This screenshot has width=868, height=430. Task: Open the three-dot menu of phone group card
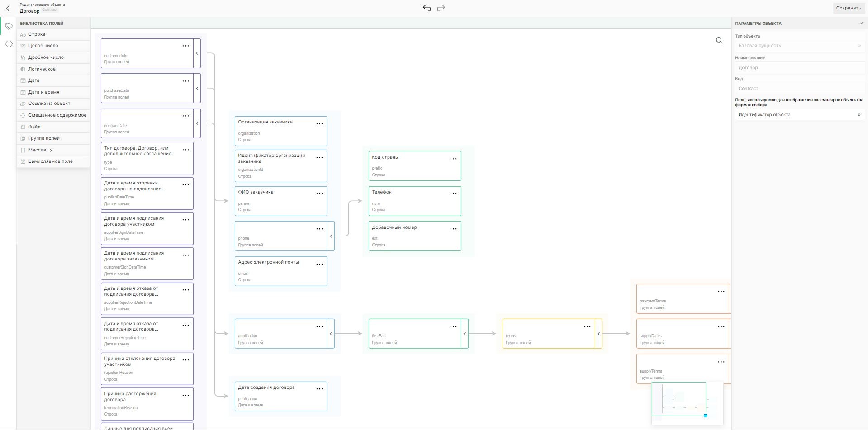pos(319,229)
